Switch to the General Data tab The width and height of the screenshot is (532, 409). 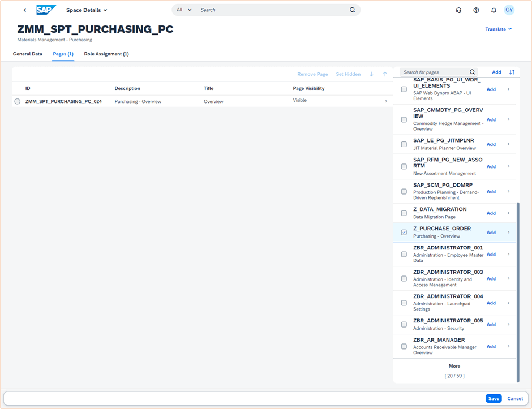click(x=28, y=54)
